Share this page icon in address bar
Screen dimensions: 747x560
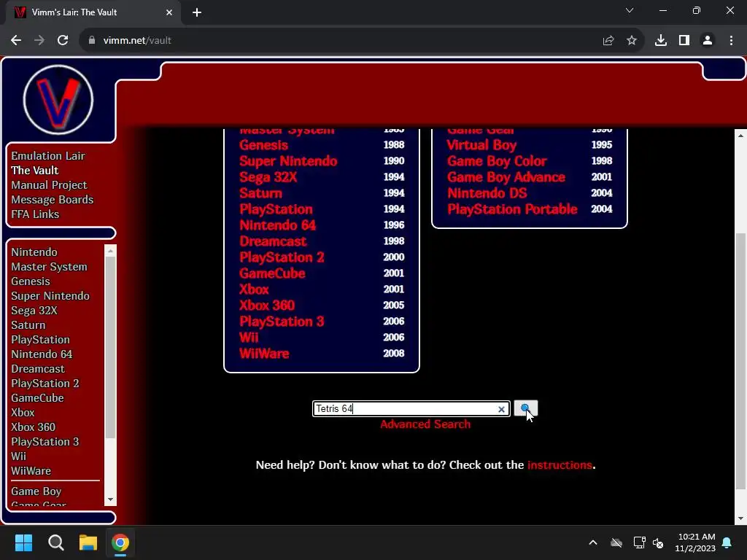point(608,41)
